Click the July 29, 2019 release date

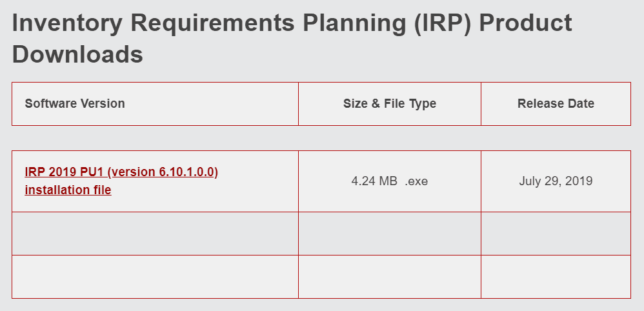(x=556, y=181)
